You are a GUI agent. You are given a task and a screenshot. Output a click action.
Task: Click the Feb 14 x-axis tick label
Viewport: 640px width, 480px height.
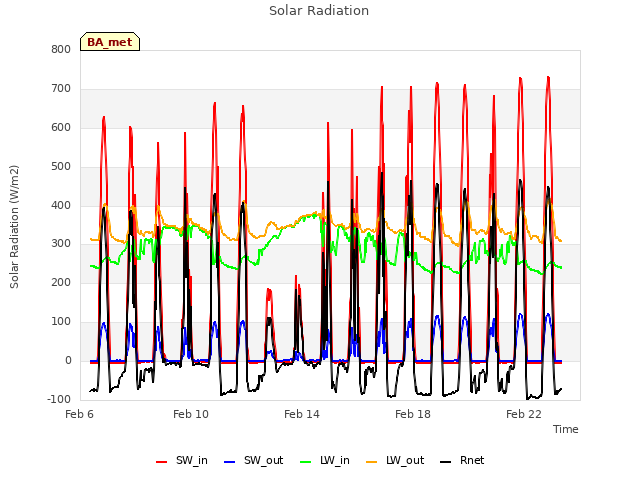coord(302,414)
